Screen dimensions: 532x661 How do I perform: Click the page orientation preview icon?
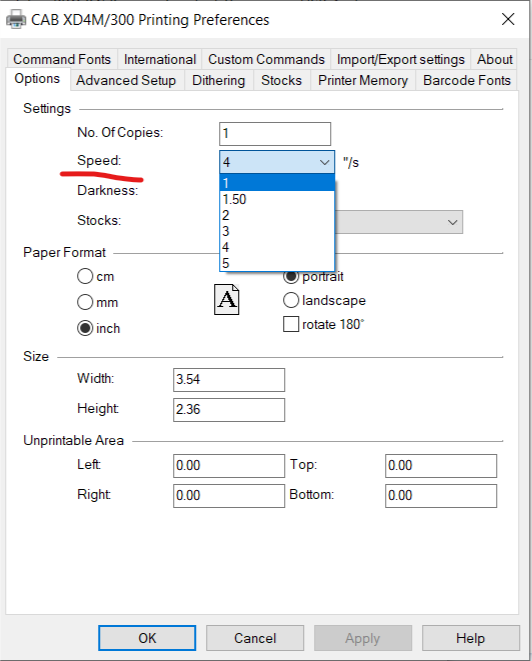click(227, 299)
